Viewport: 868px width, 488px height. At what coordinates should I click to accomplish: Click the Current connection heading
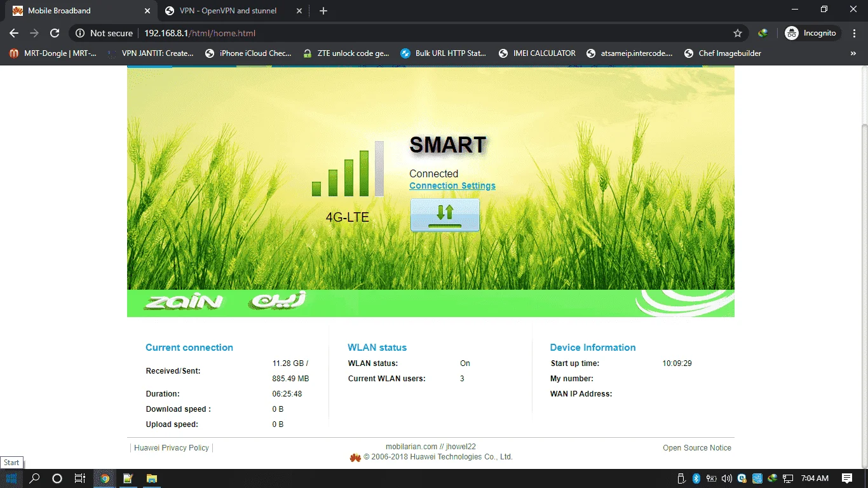189,348
